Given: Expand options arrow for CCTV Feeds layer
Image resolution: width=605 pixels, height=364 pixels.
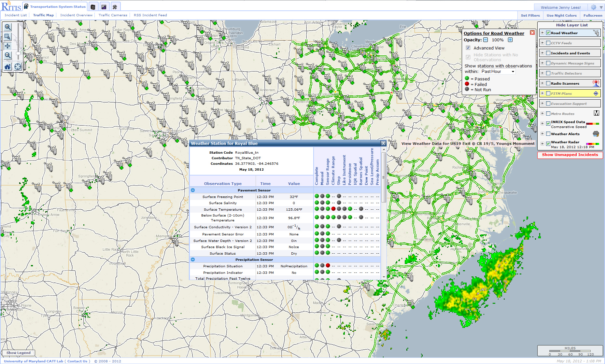Looking at the screenshot, I should (542, 43).
